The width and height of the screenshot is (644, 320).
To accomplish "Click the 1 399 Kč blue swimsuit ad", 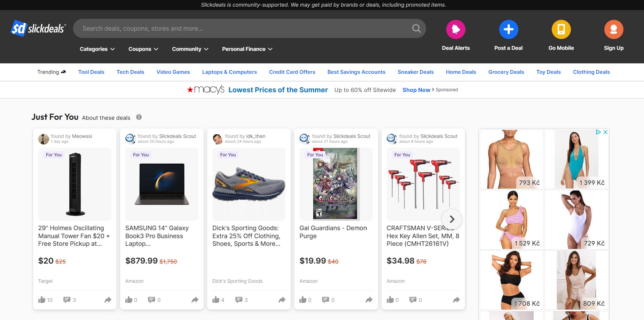I will pos(576,159).
